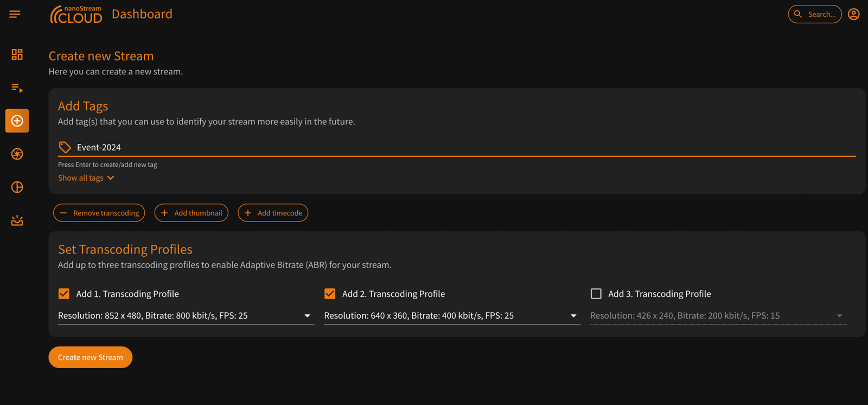
Task: Open the user account profile icon
Action: pyautogui.click(x=853, y=14)
